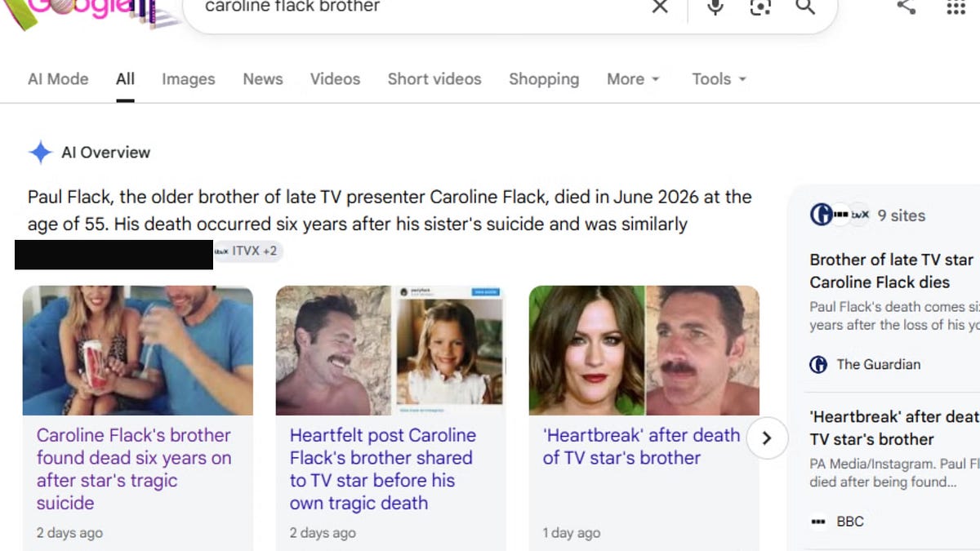Switch to Shopping tab

click(544, 79)
